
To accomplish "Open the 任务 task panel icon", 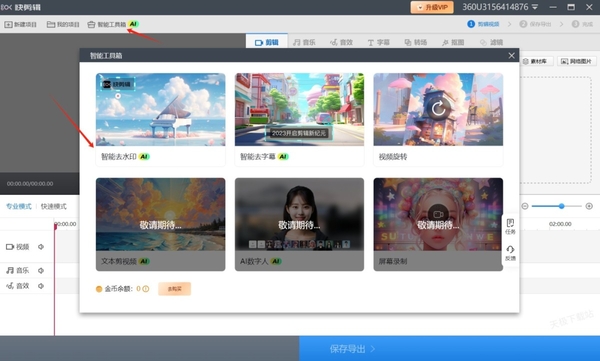I will pos(510,226).
